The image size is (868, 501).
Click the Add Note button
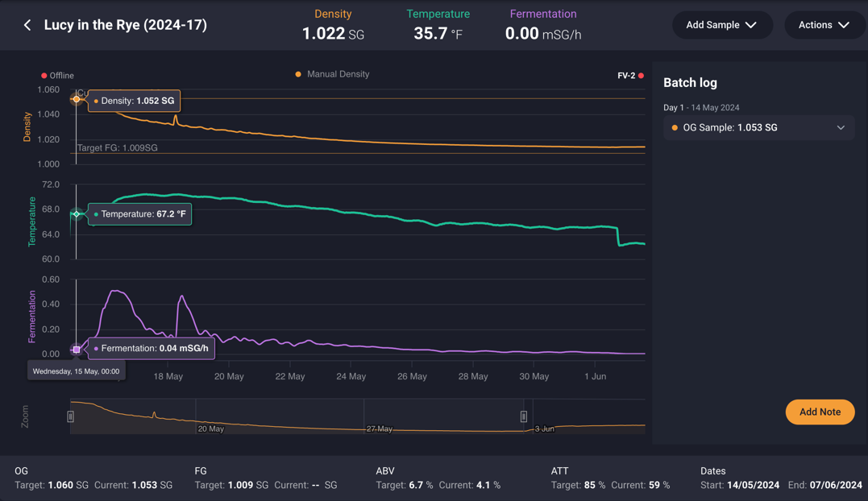(x=820, y=412)
